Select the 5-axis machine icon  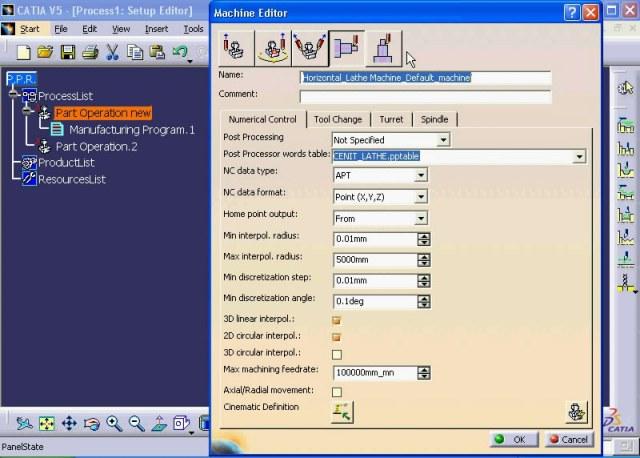coord(310,48)
